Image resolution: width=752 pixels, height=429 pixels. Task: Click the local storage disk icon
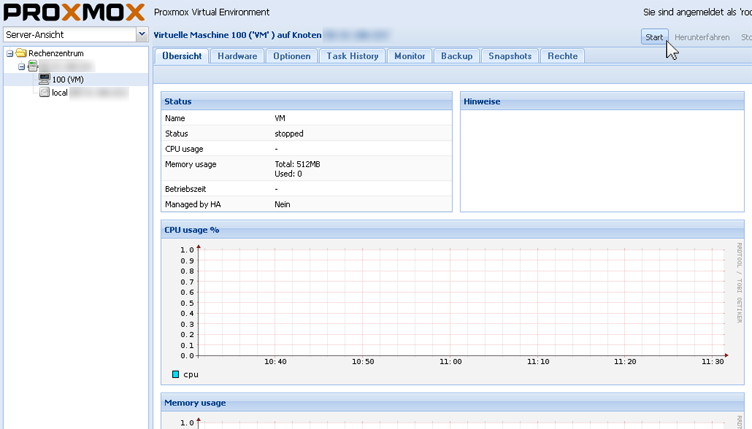pos(44,92)
